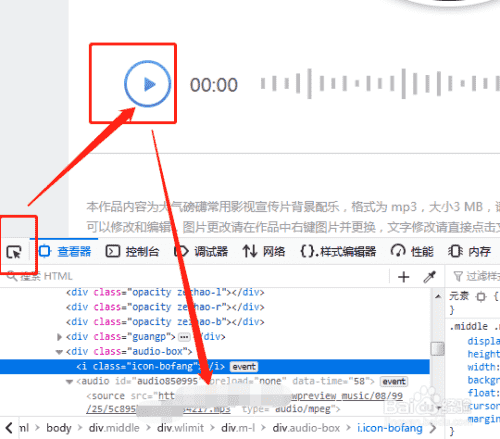Focus the 搜索 HTML search field
The image size is (500, 439).
[197, 276]
